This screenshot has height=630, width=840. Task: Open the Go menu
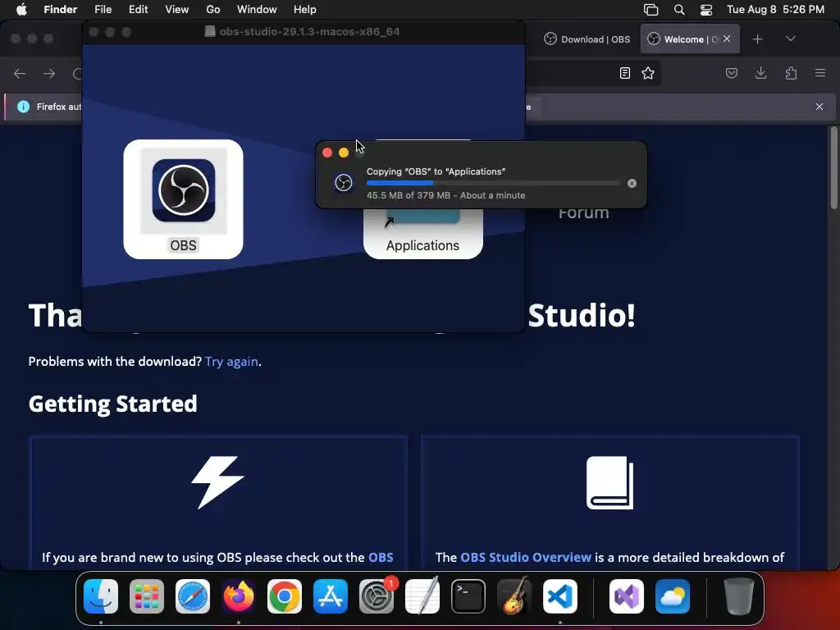(213, 10)
